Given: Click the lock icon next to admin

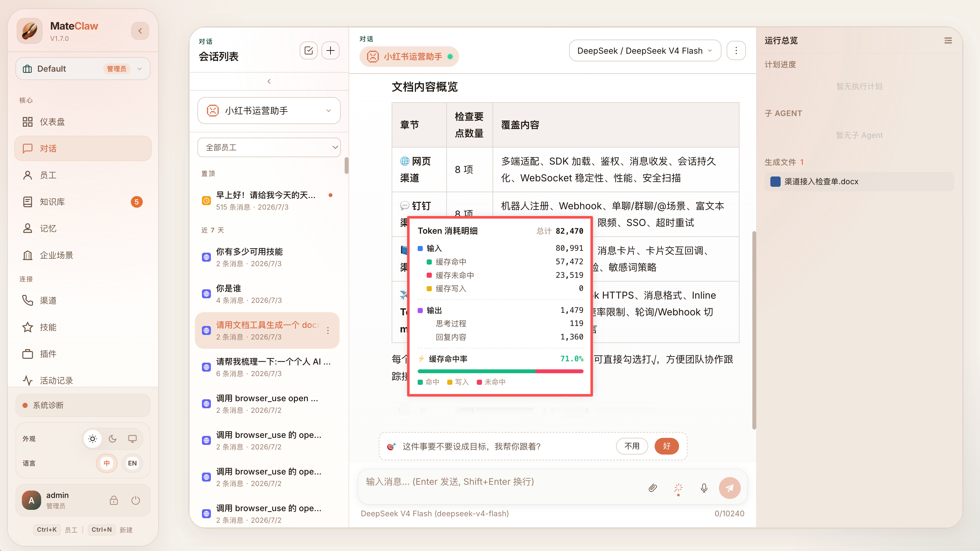Looking at the screenshot, I should pyautogui.click(x=114, y=501).
